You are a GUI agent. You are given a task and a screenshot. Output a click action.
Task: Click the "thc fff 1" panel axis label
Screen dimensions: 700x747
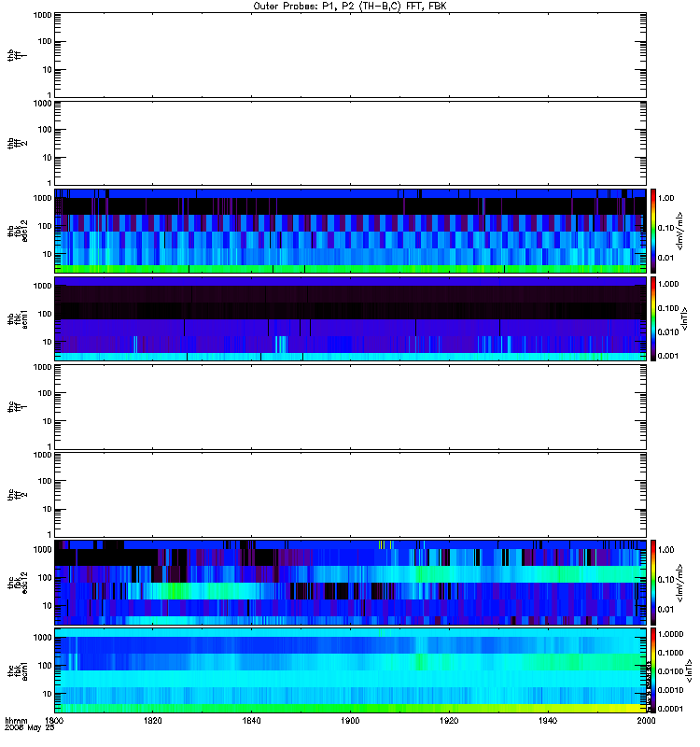coord(18,407)
